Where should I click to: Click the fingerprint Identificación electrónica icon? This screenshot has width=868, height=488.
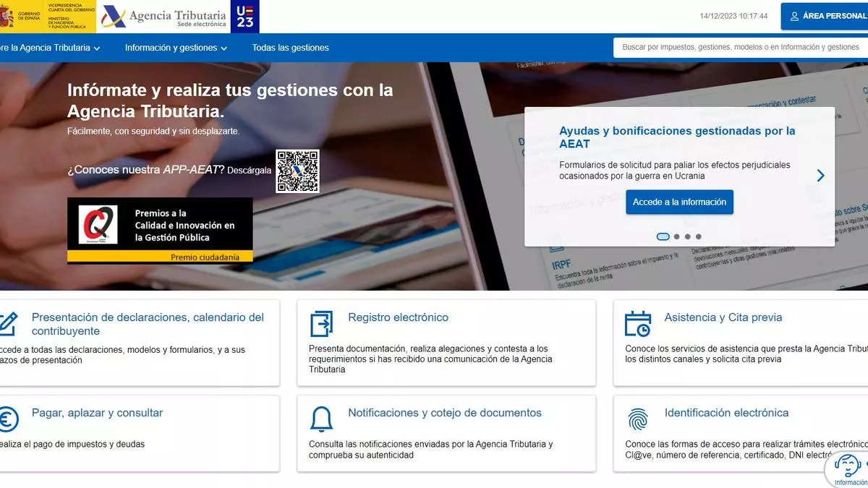point(637,419)
